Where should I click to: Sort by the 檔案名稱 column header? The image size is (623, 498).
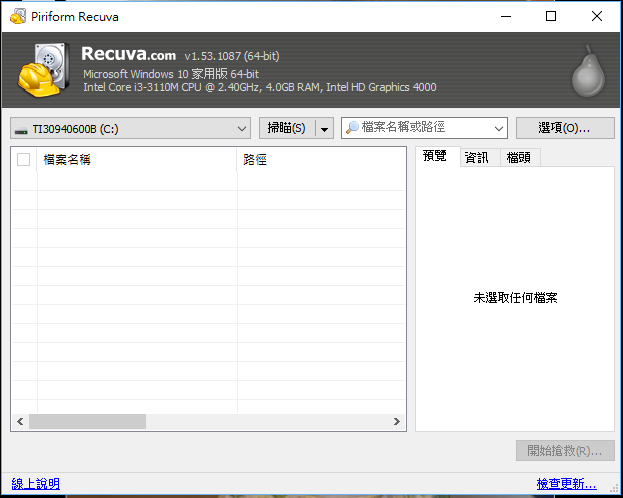(137, 160)
